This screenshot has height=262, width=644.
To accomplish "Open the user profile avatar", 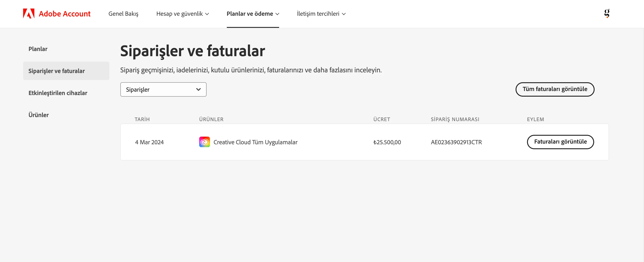I will click(x=607, y=13).
